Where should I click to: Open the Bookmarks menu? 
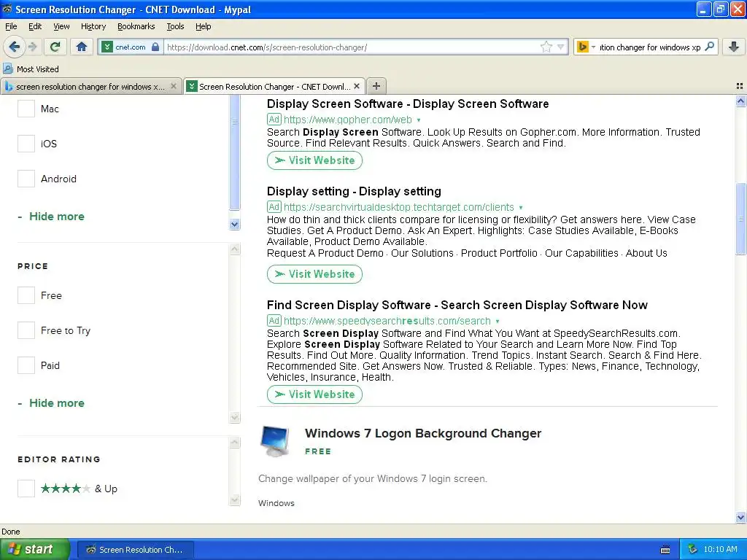pyautogui.click(x=136, y=26)
